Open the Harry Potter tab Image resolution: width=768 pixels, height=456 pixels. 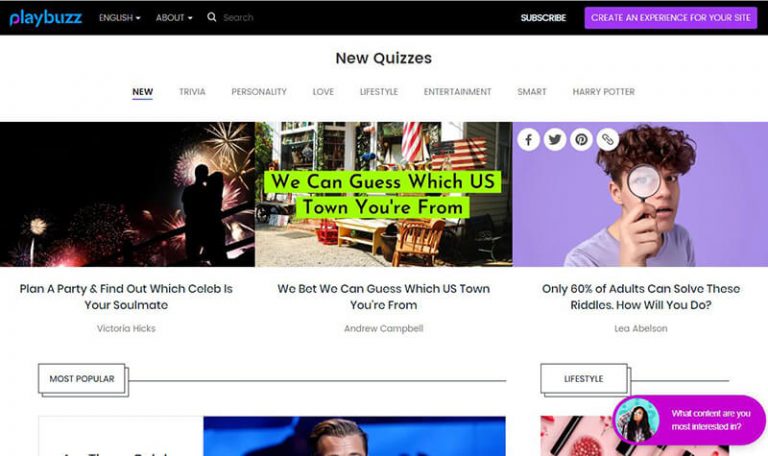603,92
